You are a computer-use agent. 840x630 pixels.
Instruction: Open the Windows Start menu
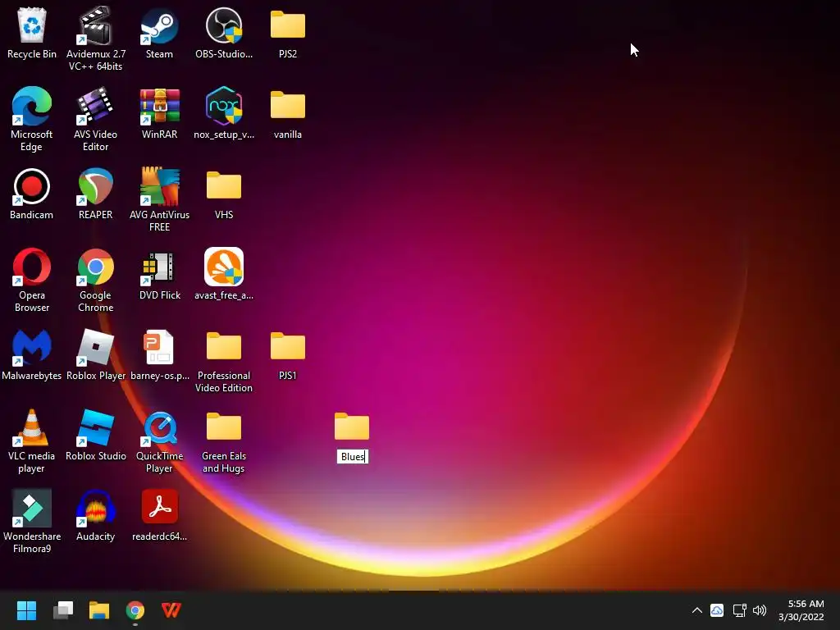(26, 610)
